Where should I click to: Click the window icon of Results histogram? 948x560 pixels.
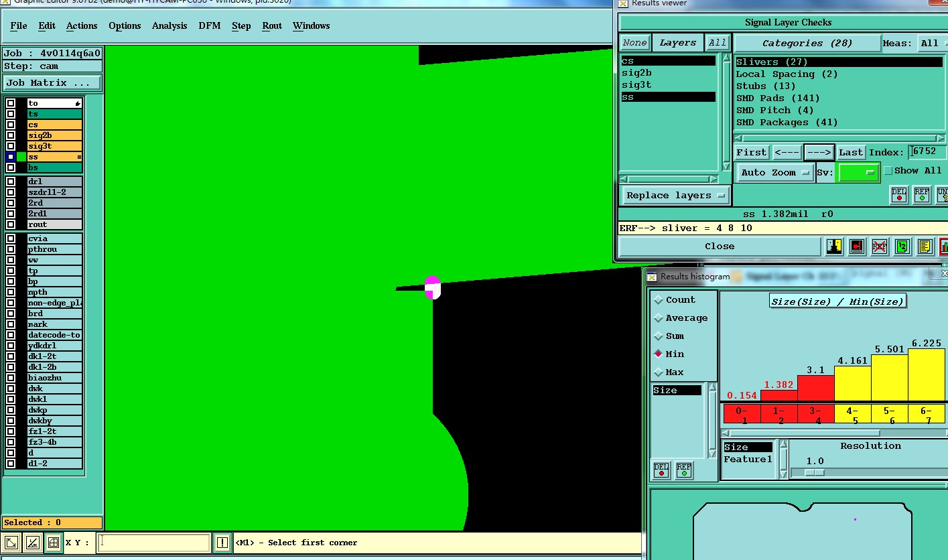652,276
